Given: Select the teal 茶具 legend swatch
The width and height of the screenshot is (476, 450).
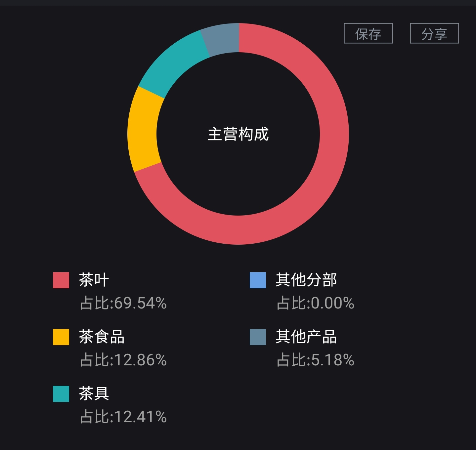Looking at the screenshot, I should [x=61, y=394].
